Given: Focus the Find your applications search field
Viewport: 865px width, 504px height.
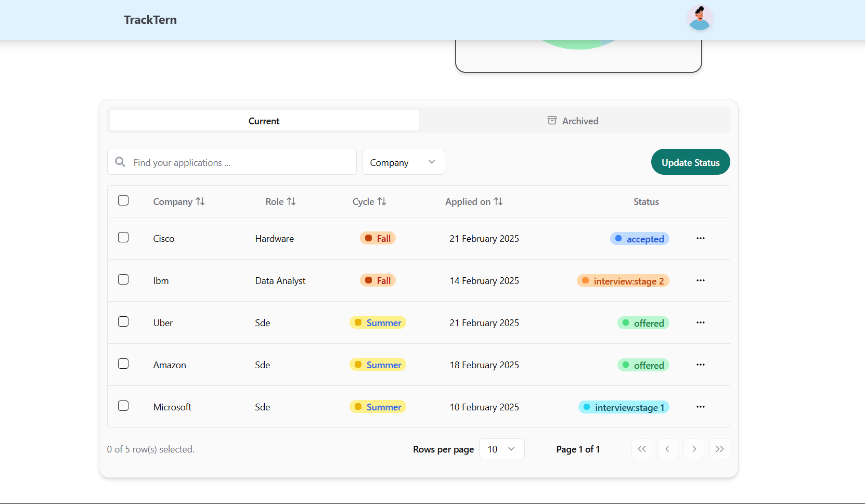Looking at the screenshot, I should tap(232, 162).
